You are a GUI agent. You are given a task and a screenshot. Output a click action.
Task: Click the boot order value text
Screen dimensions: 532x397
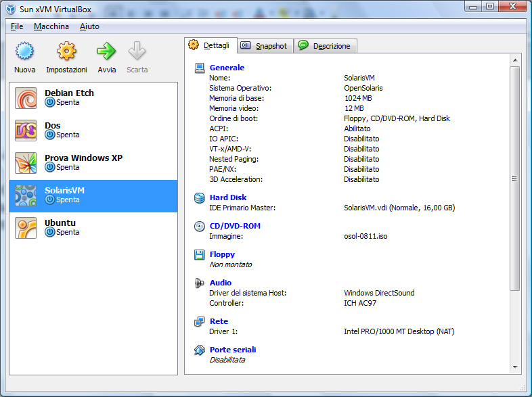pos(397,118)
